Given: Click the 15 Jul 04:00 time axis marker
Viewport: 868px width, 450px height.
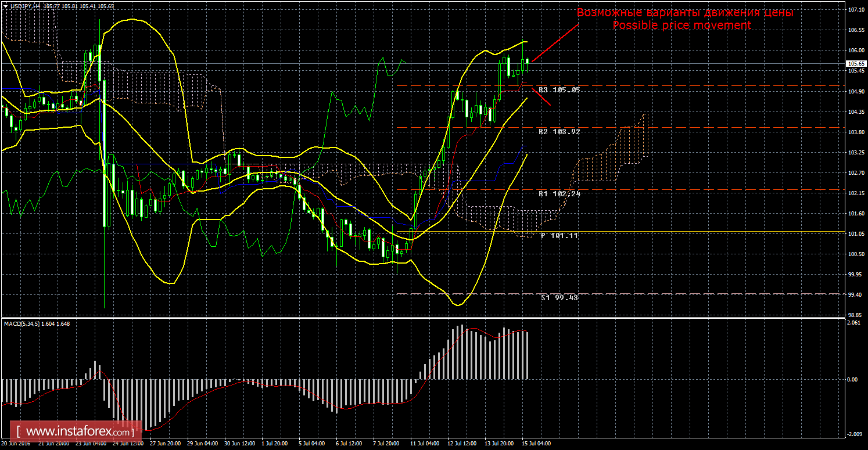Looking at the screenshot, I should (x=536, y=443).
